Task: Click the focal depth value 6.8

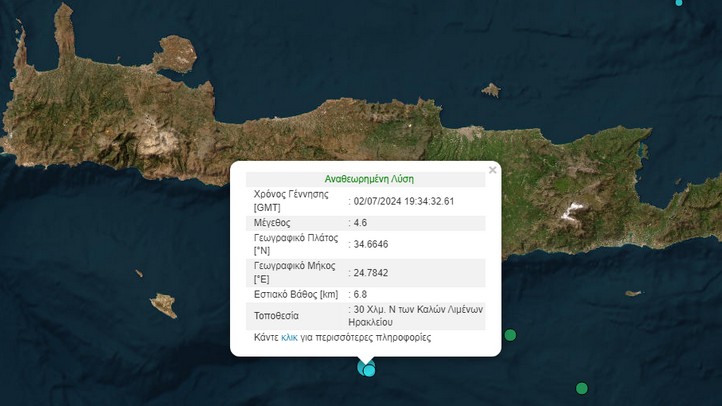Action: pos(360,294)
